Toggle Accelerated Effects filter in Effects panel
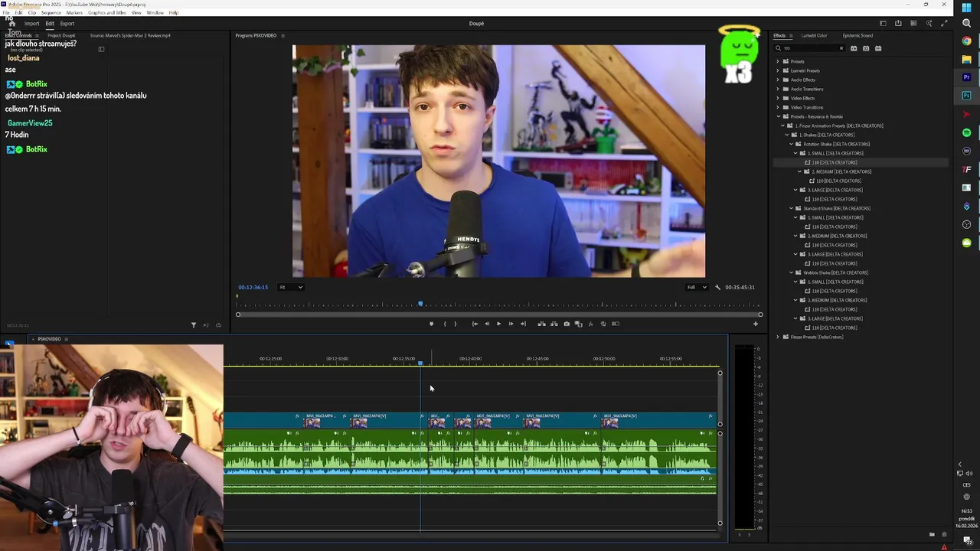Screen dimensions: 980x551 [854, 48]
